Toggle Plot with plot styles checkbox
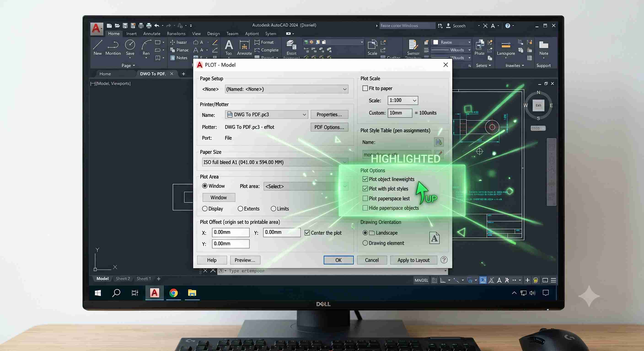Screen dimensions: 644x351 (365, 189)
